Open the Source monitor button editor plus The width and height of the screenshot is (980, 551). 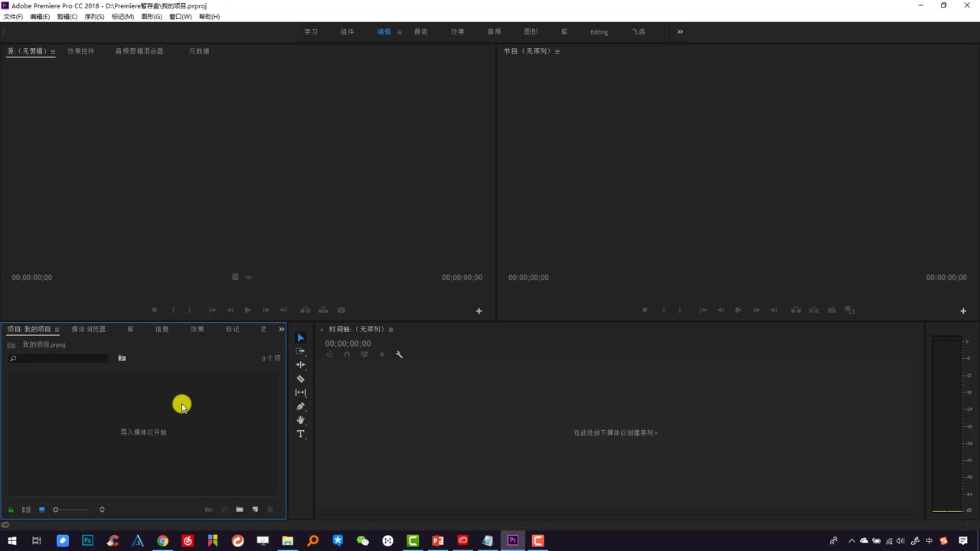479,311
